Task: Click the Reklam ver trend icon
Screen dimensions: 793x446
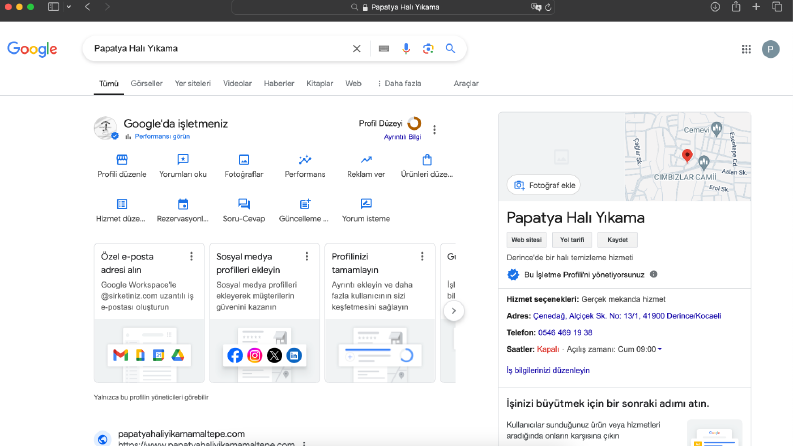Action: tap(366, 160)
